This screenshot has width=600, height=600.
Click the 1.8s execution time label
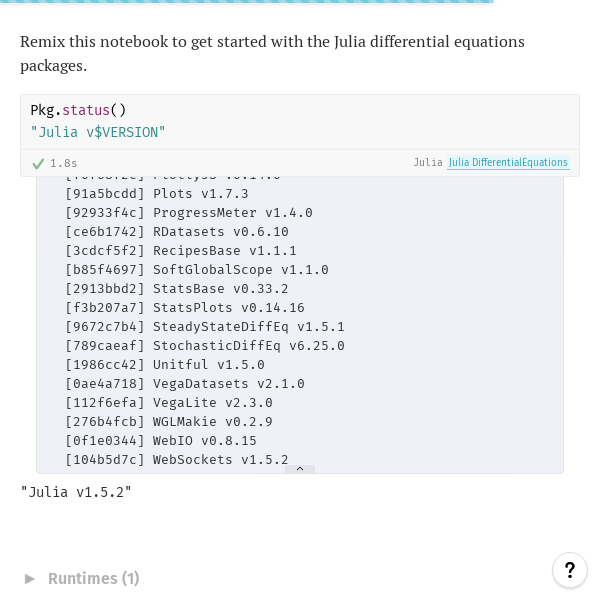click(x=64, y=163)
